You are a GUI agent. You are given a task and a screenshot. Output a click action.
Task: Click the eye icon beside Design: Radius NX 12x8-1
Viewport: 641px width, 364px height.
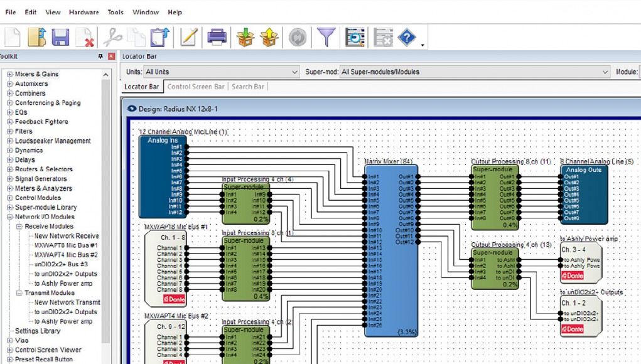132,109
